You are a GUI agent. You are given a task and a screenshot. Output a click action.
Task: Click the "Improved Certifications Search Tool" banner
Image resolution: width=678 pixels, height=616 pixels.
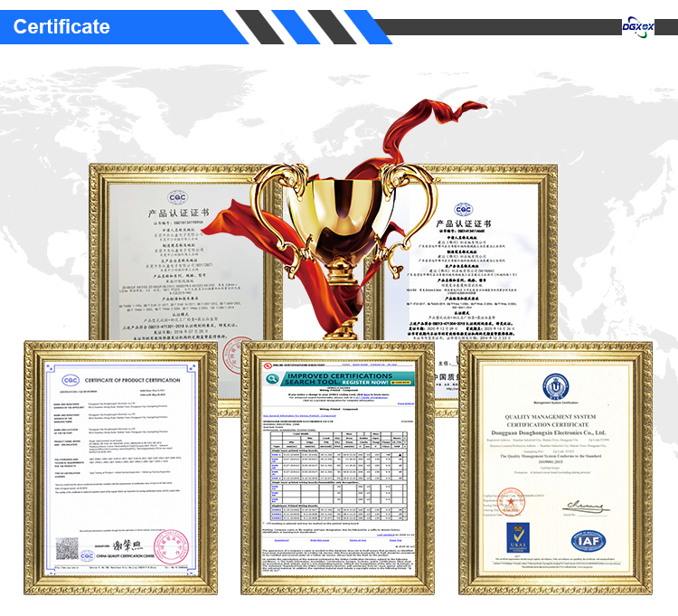tap(340, 381)
